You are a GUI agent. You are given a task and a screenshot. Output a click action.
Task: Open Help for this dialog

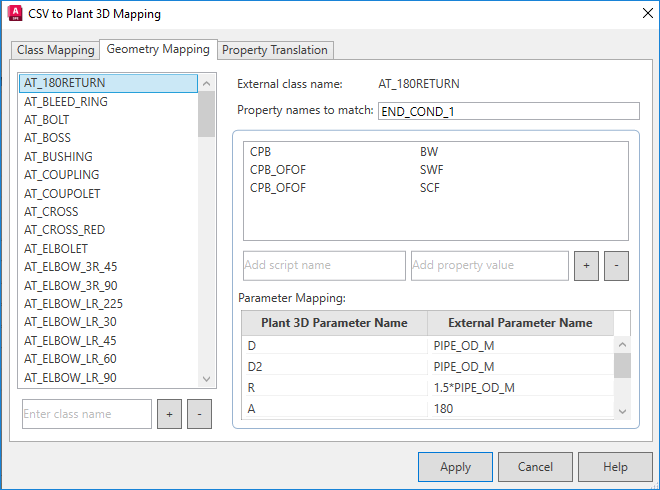click(x=615, y=467)
